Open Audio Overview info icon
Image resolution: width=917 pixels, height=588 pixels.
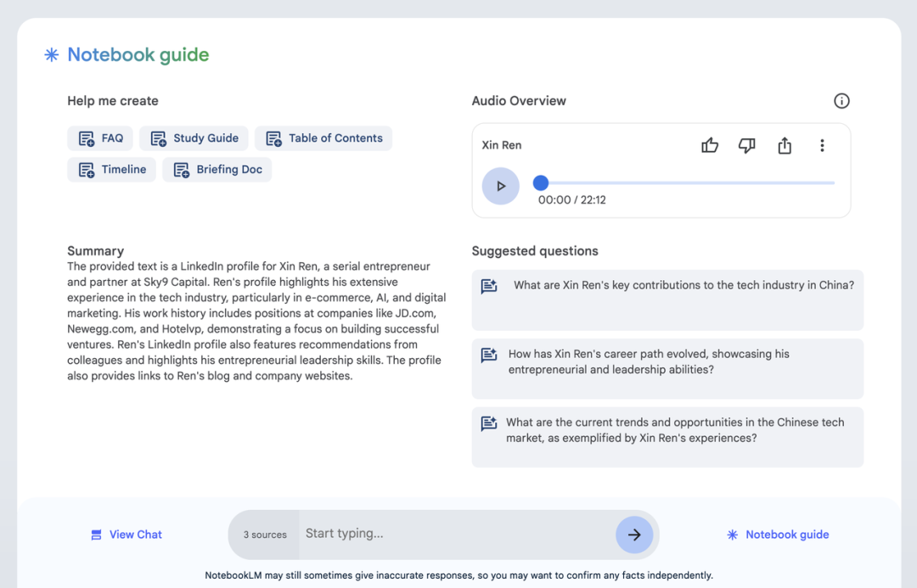click(841, 100)
